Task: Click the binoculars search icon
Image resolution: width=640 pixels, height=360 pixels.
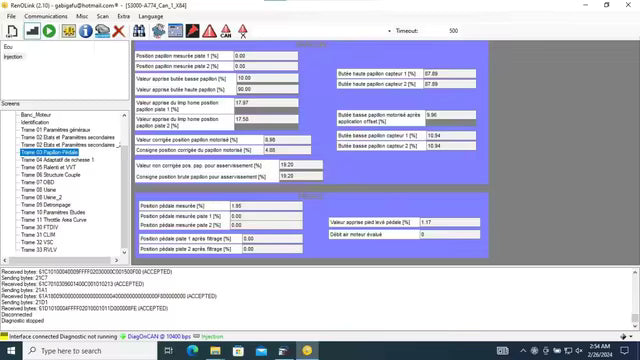Action: [x=139, y=31]
